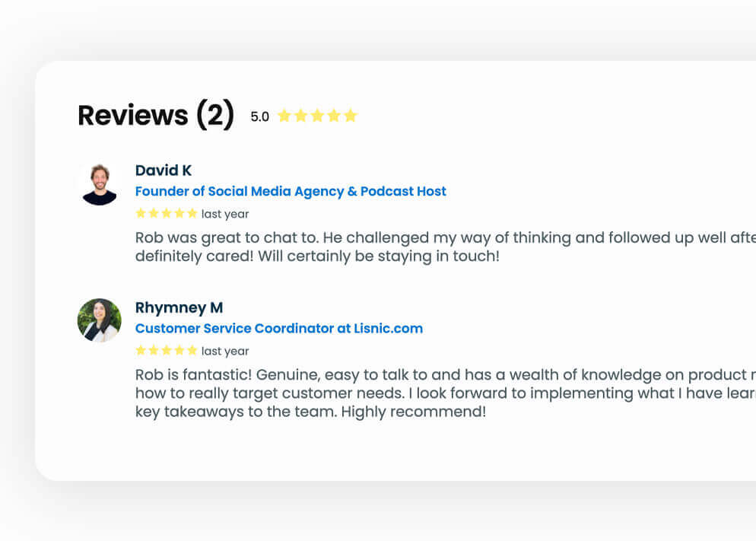Click 'Customer Service Coordinator at Lisnic.com' link
Viewport: 756px width, 541px height.
[x=279, y=329]
